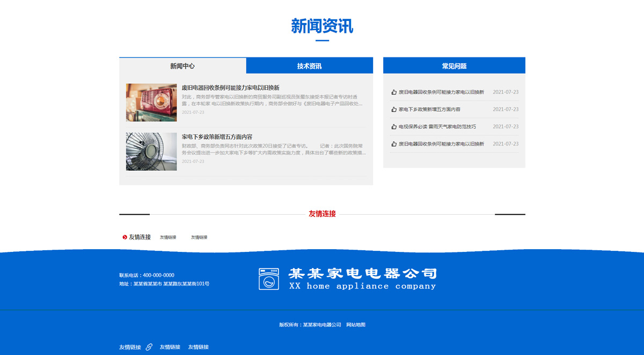Open the vintage radio article thumbnail
644x355 pixels.
[x=151, y=102]
